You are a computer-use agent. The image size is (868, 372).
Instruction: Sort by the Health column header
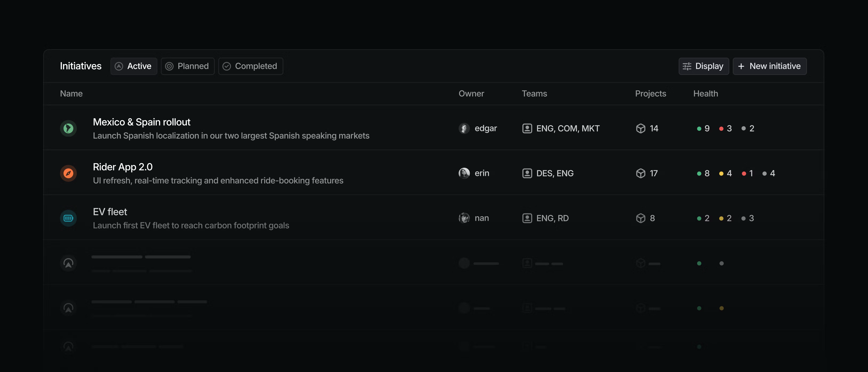(x=706, y=94)
